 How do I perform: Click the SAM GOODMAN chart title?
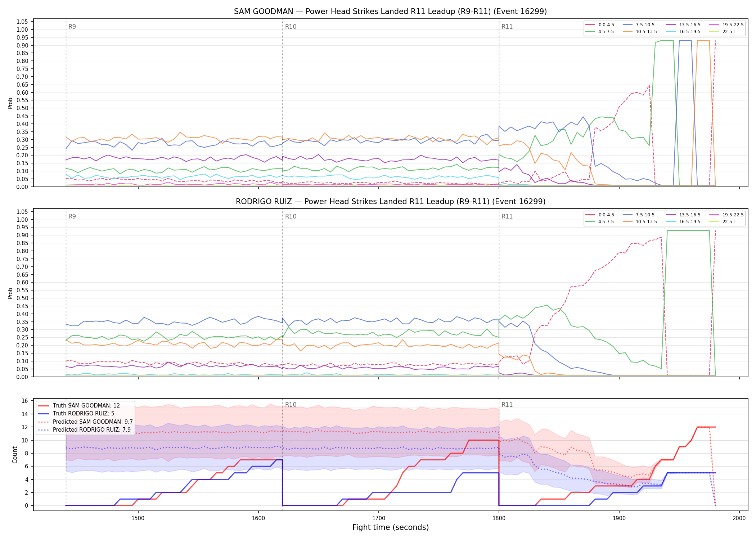390,12
